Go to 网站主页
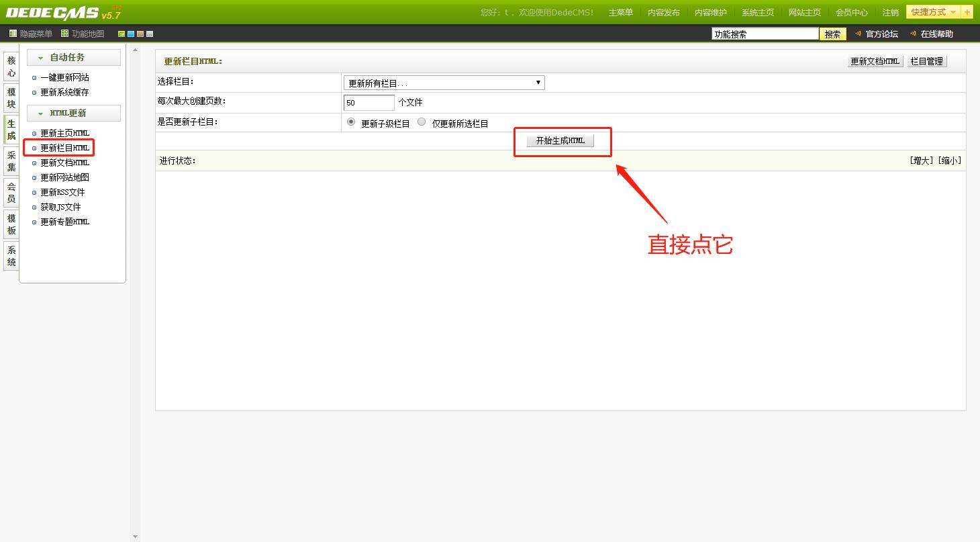The height and width of the screenshot is (542, 980). (805, 13)
